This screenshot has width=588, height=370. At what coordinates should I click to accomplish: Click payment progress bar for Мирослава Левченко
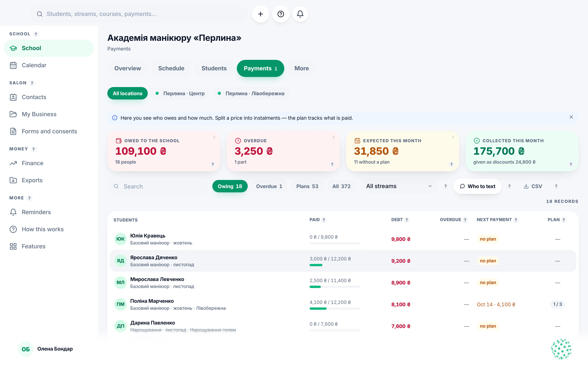click(334, 287)
